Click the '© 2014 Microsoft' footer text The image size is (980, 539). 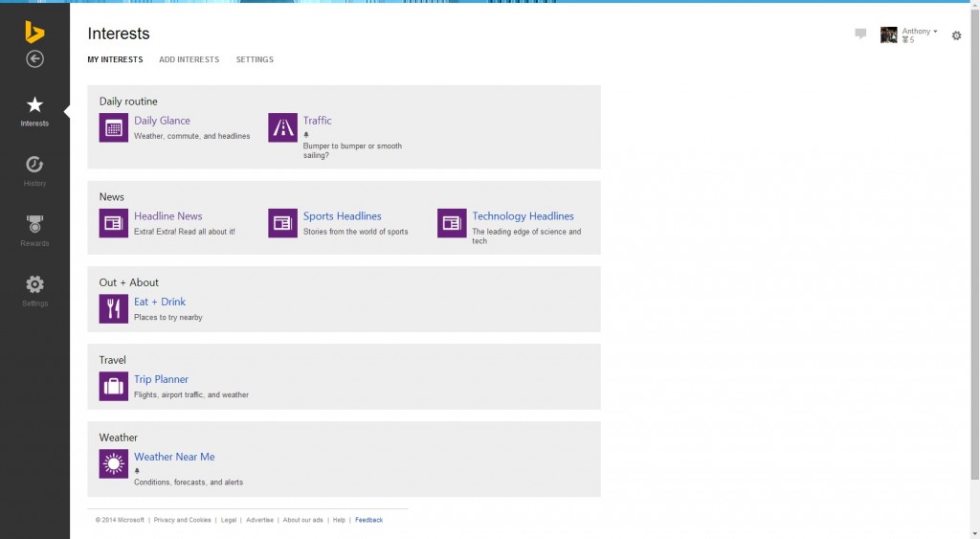120,520
